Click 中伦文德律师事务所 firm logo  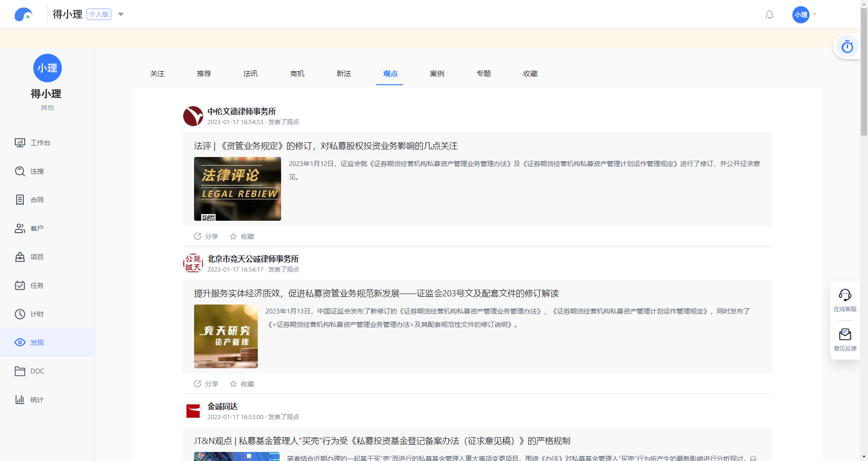193,116
